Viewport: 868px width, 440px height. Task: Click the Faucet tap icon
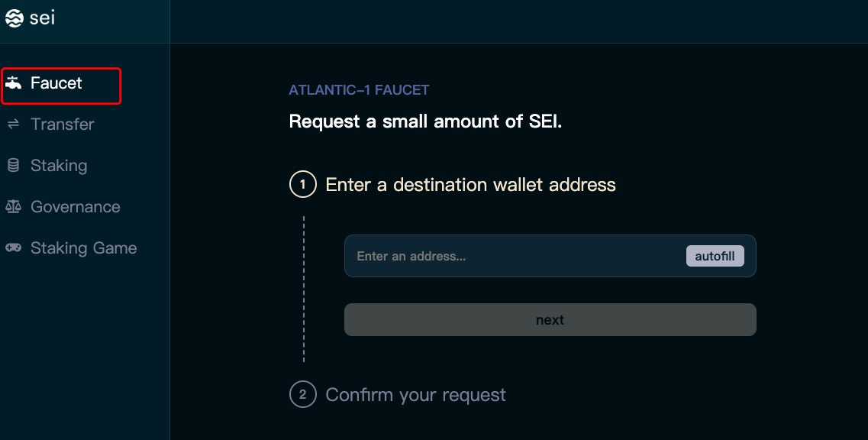pyautogui.click(x=13, y=83)
